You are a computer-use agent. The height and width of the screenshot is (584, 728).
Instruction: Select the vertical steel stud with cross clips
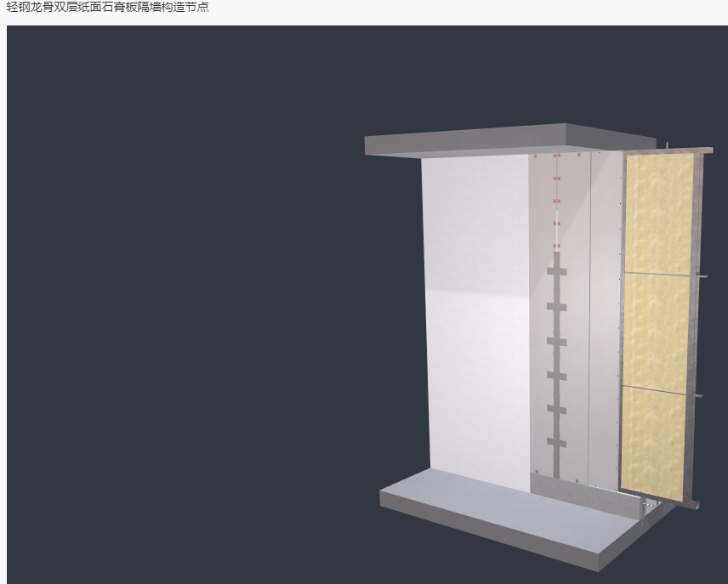[557, 365]
